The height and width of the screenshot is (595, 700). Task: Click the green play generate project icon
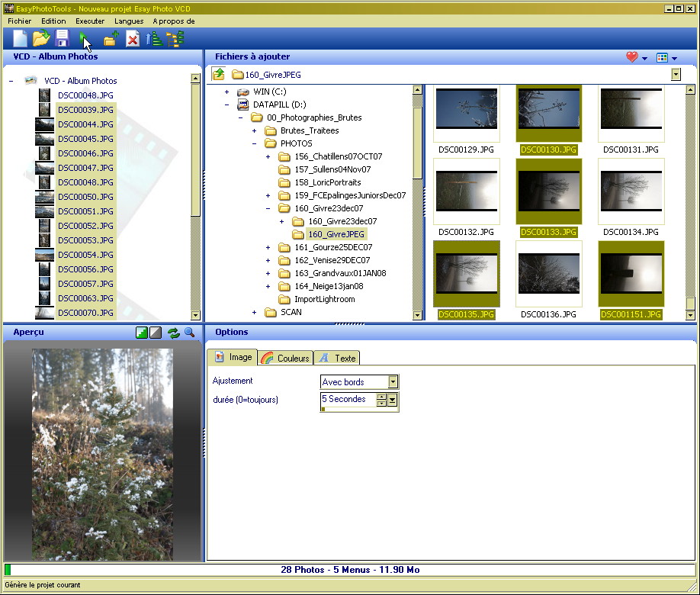tap(85, 39)
